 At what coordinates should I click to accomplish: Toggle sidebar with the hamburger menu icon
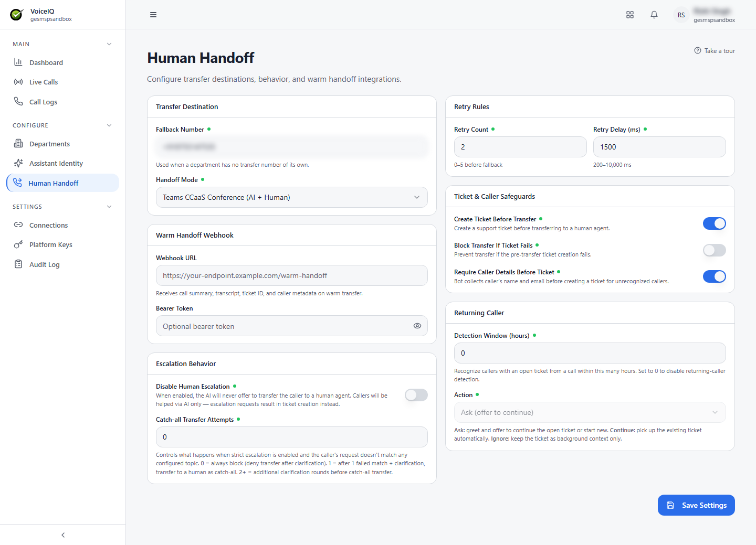[153, 15]
